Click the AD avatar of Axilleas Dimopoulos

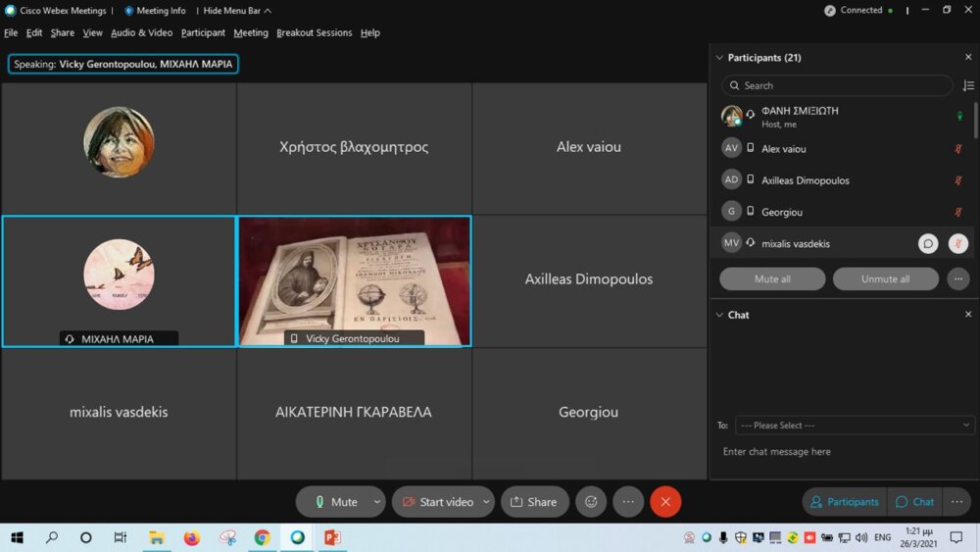point(731,179)
